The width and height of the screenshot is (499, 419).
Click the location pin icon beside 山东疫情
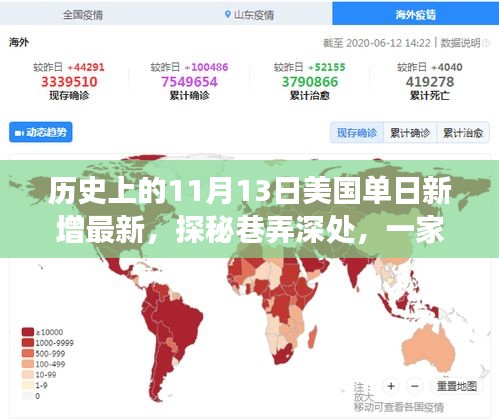point(228,14)
